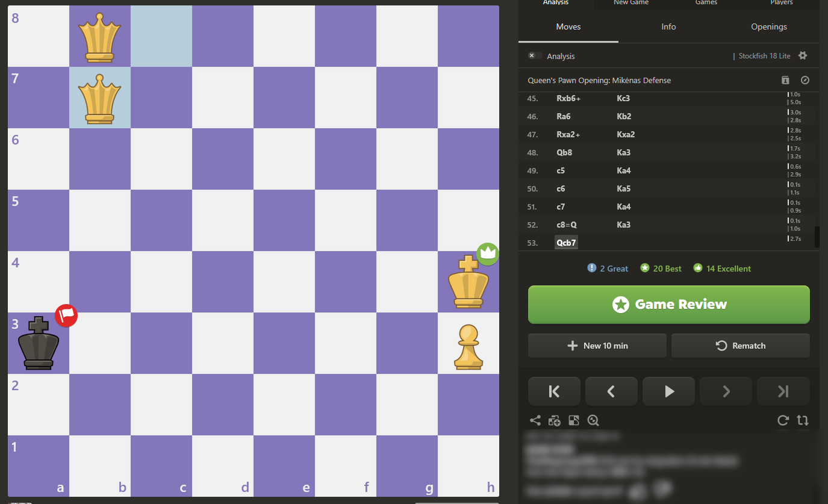828x504 pixels.
Task: Click the Excellent thumbs-up icon
Action: (x=698, y=269)
